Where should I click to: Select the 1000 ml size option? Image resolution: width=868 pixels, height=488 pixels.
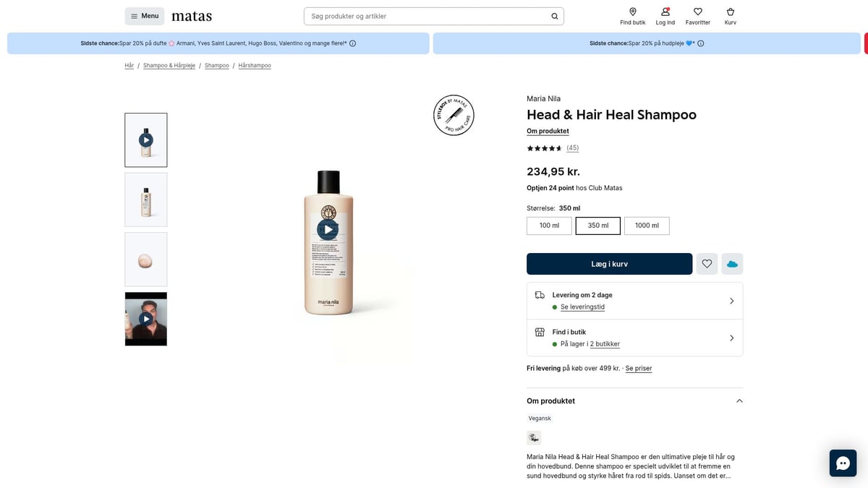pos(647,225)
